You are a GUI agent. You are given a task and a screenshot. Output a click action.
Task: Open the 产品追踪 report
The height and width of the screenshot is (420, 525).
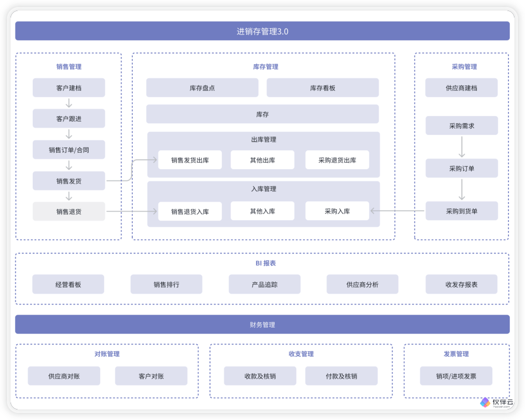pos(264,284)
